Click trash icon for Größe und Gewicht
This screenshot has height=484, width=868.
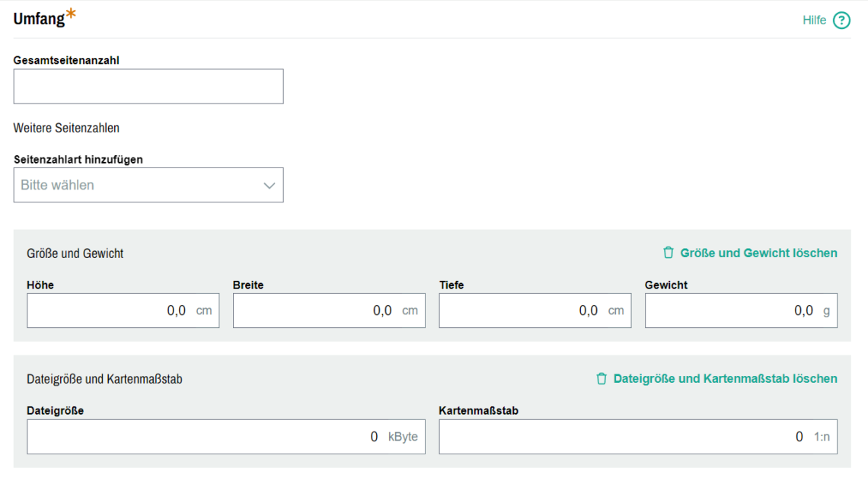pyautogui.click(x=669, y=253)
